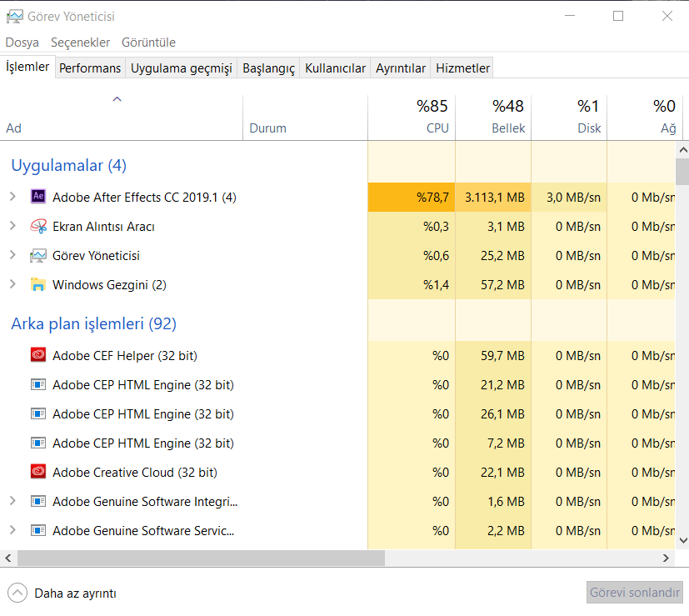Click the Adobe Genuine Software Integri... icon
This screenshot has height=616, width=689.
(x=38, y=501)
